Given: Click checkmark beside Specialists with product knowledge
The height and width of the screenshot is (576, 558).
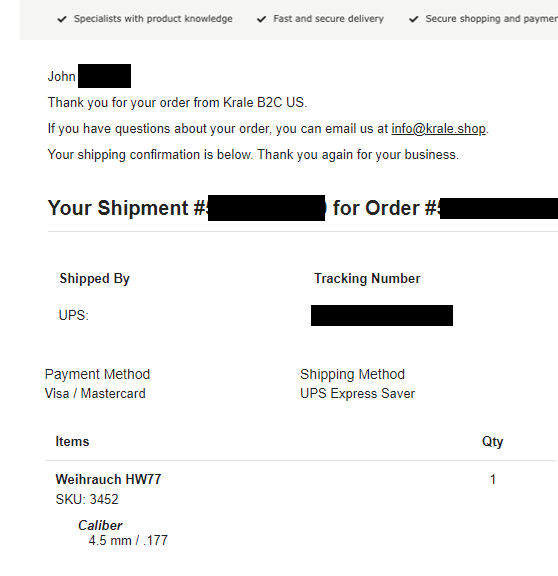Looking at the screenshot, I should [x=62, y=19].
